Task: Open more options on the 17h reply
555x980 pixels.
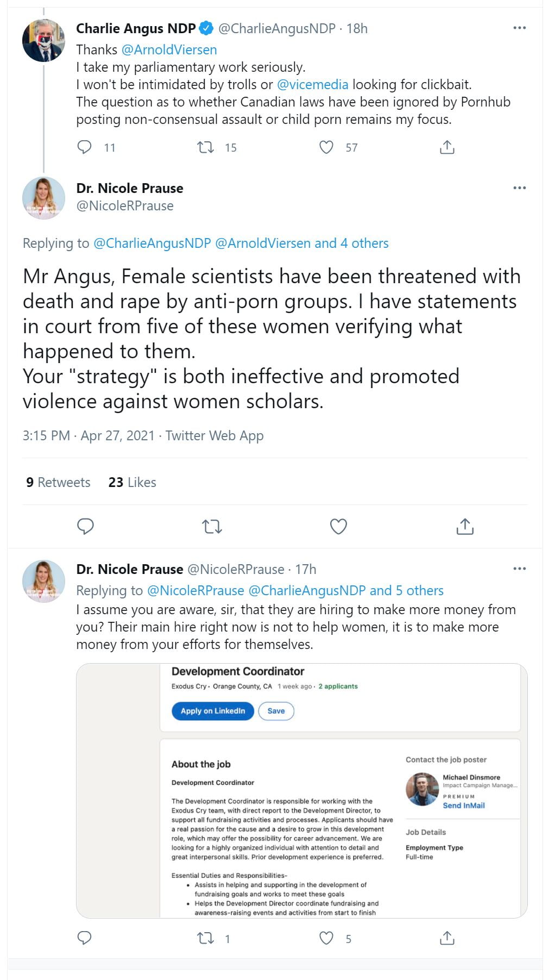Action: pos(519,569)
